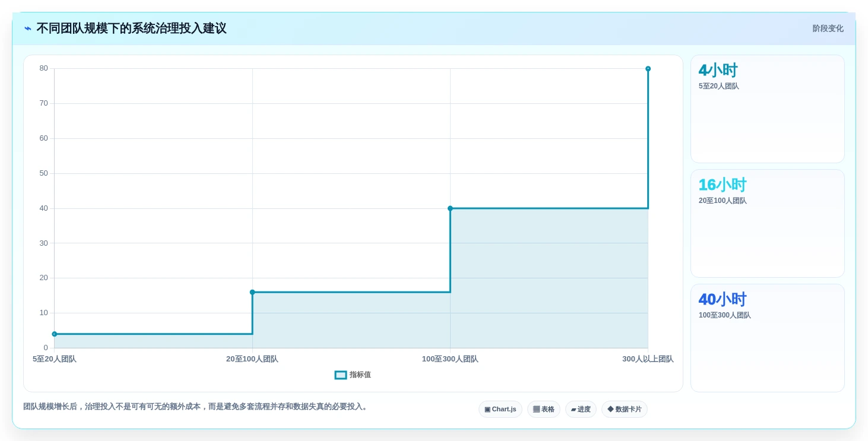Click the y-axis value 40

click(44, 208)
